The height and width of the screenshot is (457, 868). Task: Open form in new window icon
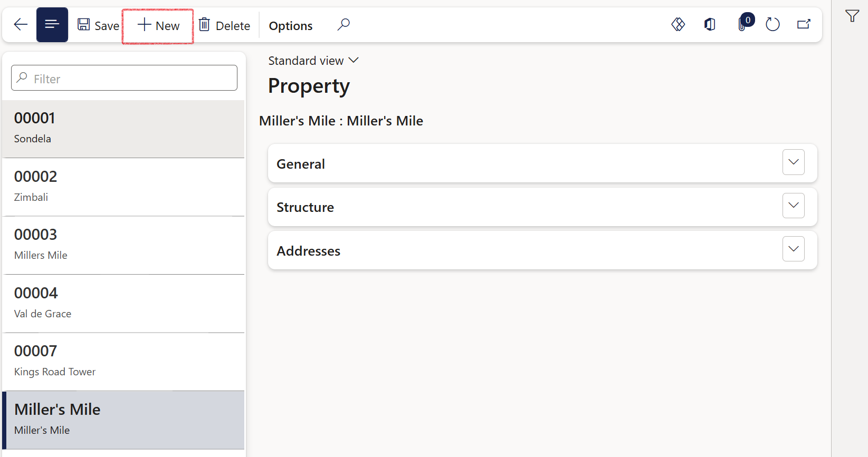pyautogui.click(x=804, y=24)
